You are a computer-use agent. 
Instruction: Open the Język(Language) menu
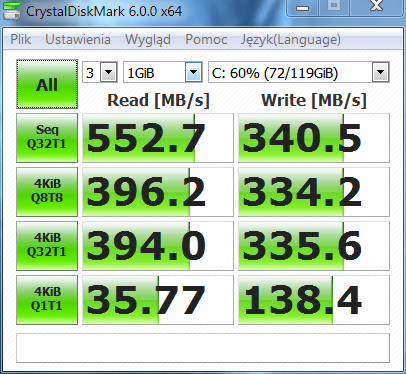(291, 40)
